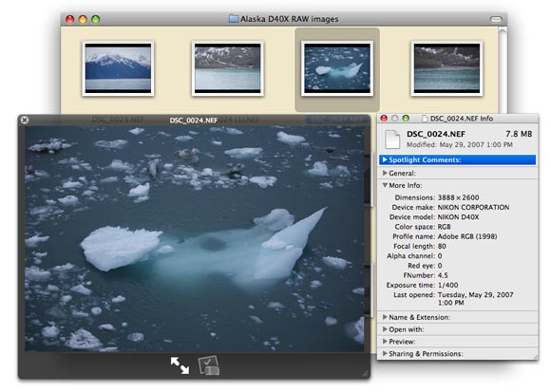Click the DSC_0024.NEF title in Quick Look bar
Screen dimensions: 551x392
(x=194, y=120)
